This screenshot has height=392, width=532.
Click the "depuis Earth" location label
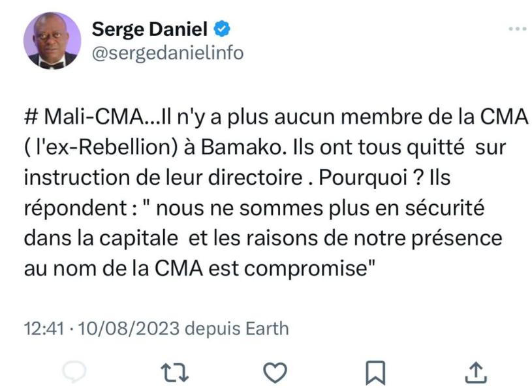pos(237,327)
